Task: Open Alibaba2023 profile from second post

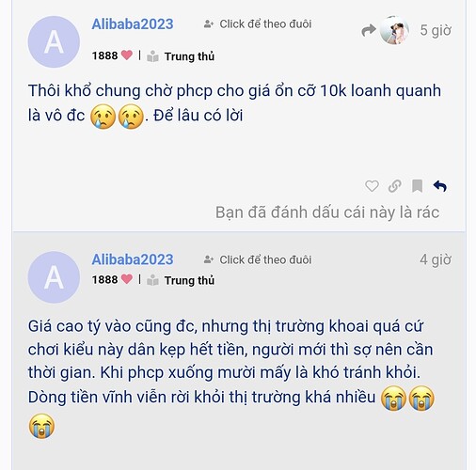Action: [133, 259]
